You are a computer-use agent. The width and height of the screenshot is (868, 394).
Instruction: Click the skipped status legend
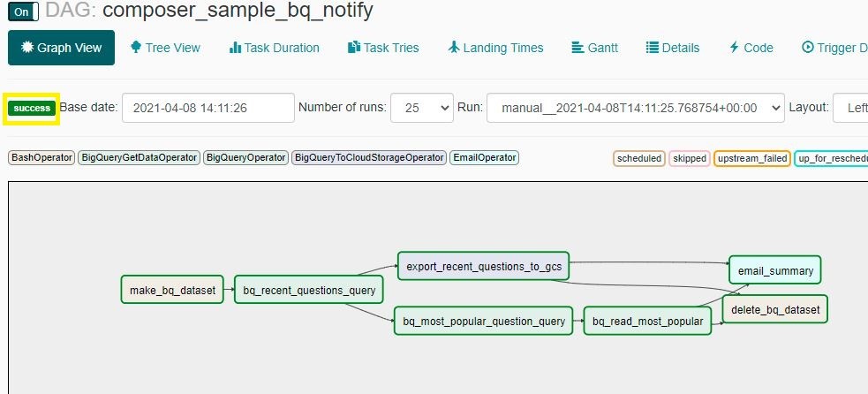click(689, 158)
